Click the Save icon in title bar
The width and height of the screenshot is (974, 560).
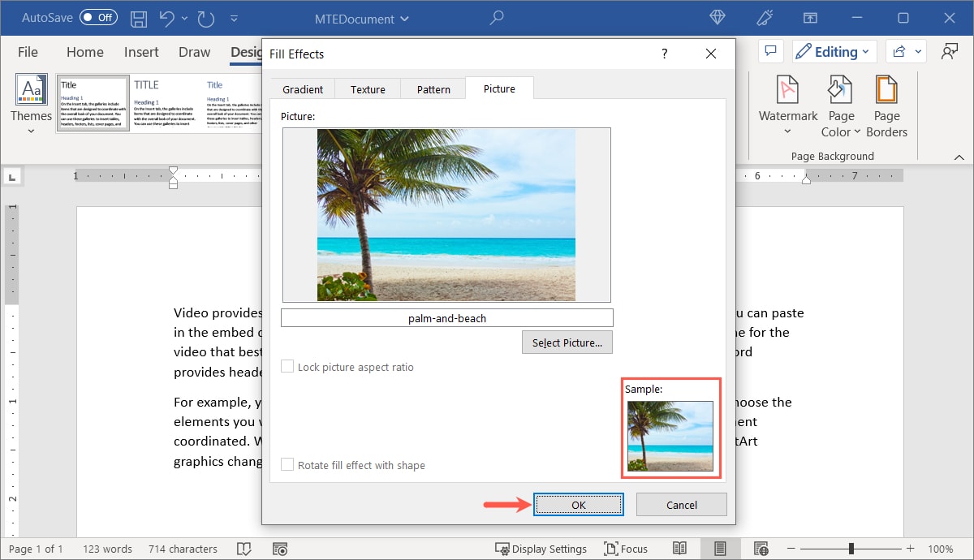tap(139, 18)
